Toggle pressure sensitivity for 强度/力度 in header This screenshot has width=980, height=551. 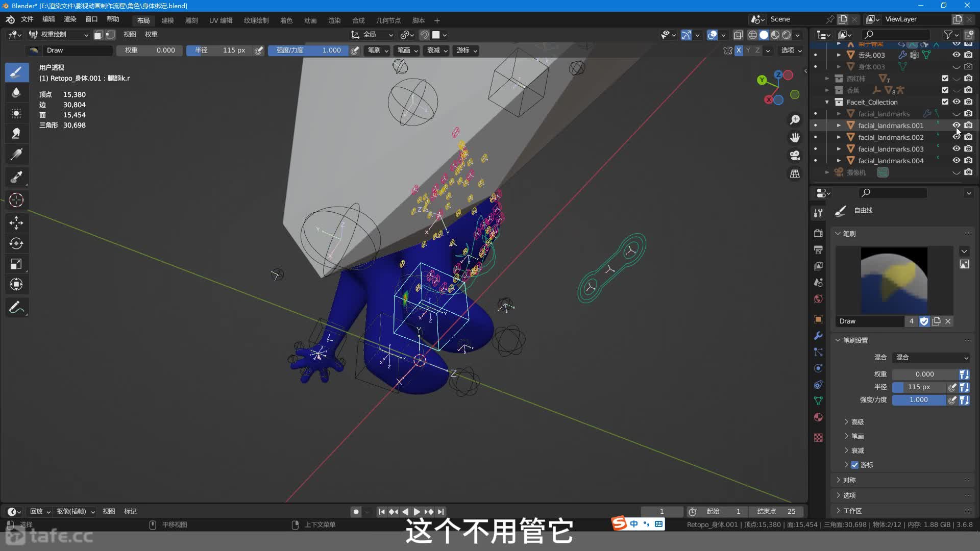(x=354, y=51)
